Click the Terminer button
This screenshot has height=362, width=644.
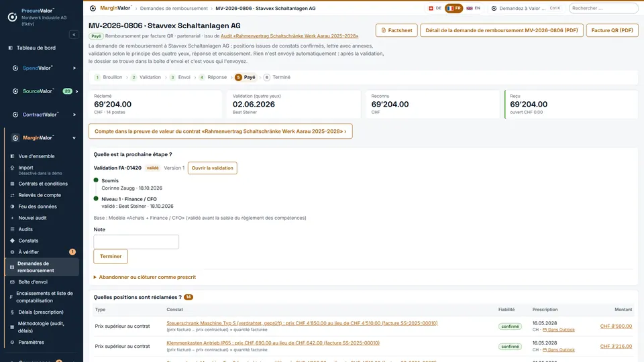coord(111,257)
